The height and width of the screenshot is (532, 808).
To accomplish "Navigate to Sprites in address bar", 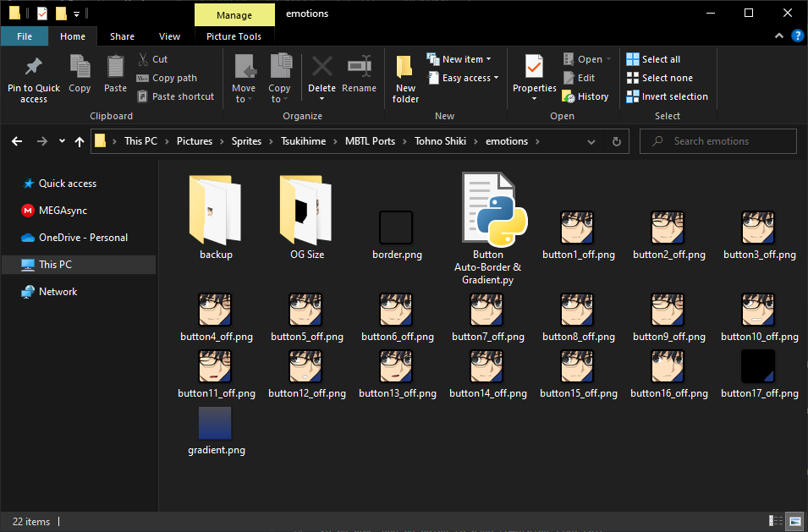I will tap(246, 141).
